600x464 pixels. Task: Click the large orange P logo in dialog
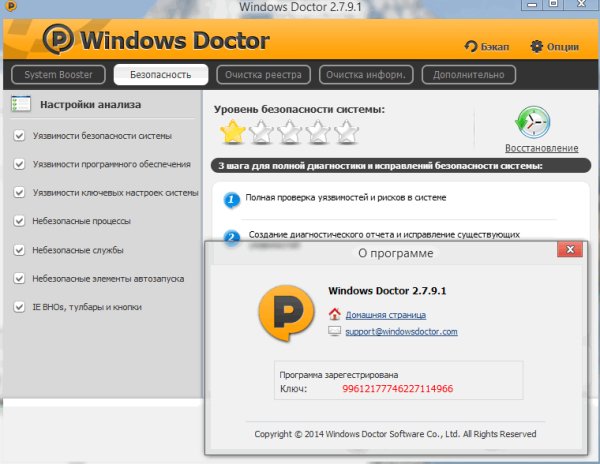coord(286,313)
